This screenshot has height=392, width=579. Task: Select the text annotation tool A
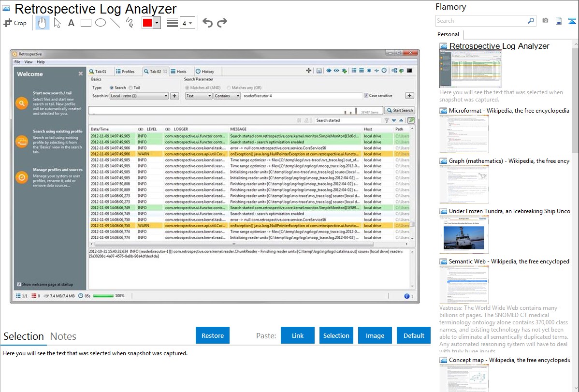(71, 23)
